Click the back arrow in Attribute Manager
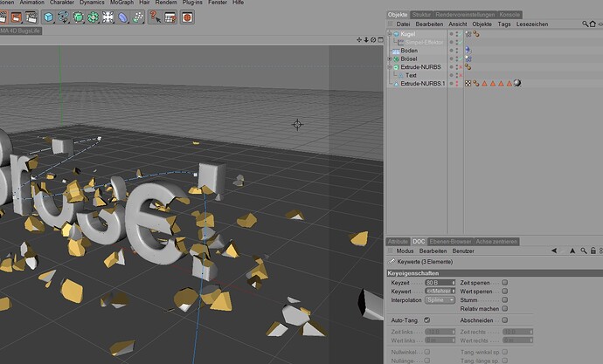Viewport: 603px width, 364px height. tap(554, 251)
